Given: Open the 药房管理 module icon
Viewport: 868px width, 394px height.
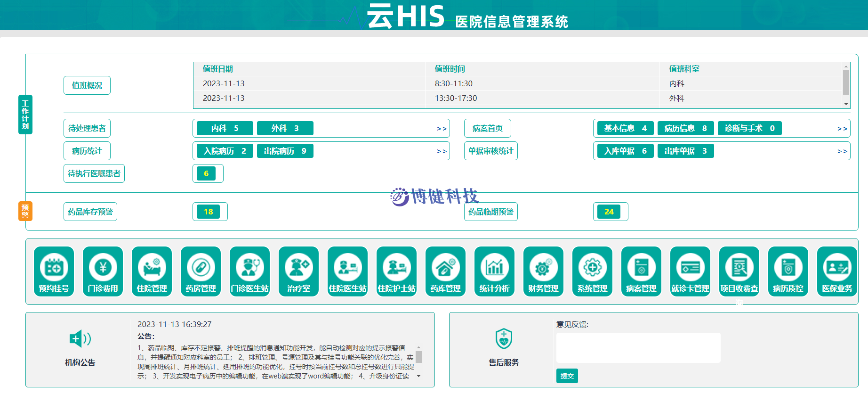Looking at the screenshot, I should pos(201,271).
